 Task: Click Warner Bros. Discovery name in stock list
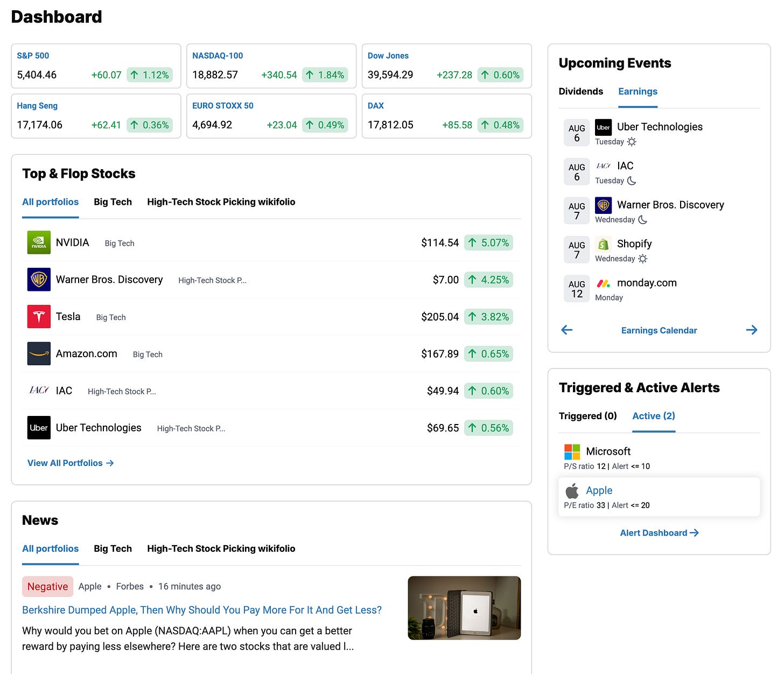(109, 279)
